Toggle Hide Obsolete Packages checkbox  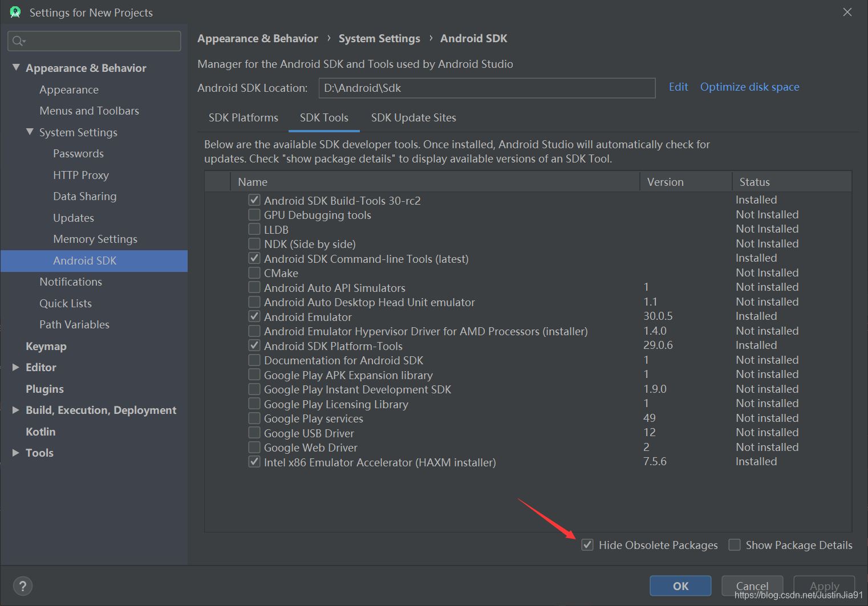(x=587, y=545)
